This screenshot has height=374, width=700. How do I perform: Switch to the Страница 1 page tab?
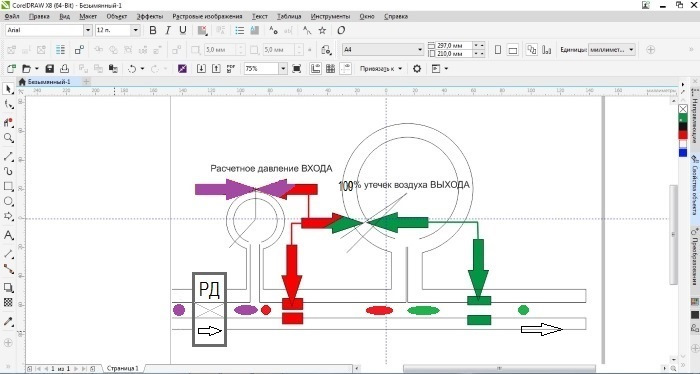click(x=122, y=368)
